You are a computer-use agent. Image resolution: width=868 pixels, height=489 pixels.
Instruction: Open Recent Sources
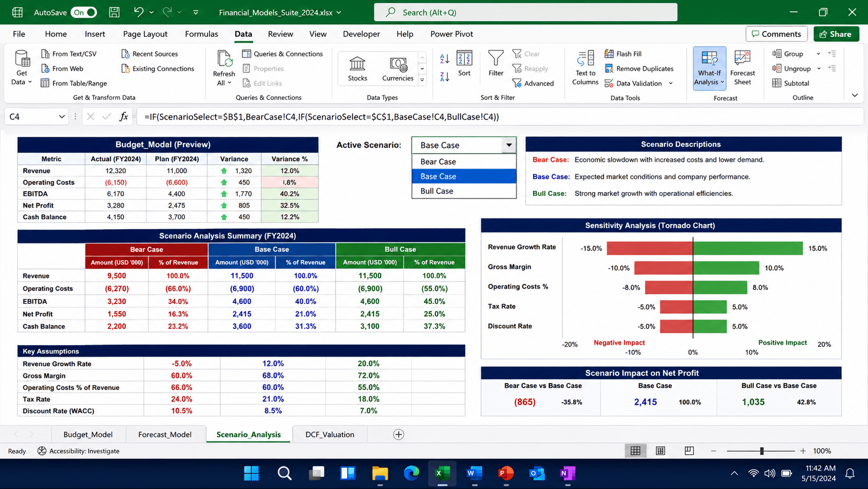click(x=150, y=54)
